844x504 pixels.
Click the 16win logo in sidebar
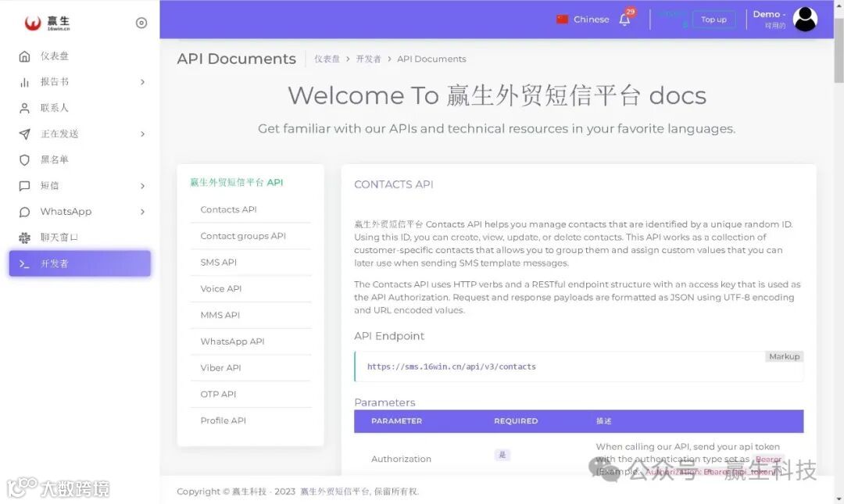[48, 23]
